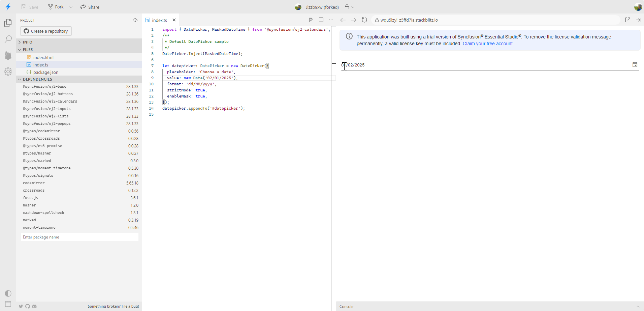Open index.html in file tree
644x311 pixels.
tap(43, 57)
